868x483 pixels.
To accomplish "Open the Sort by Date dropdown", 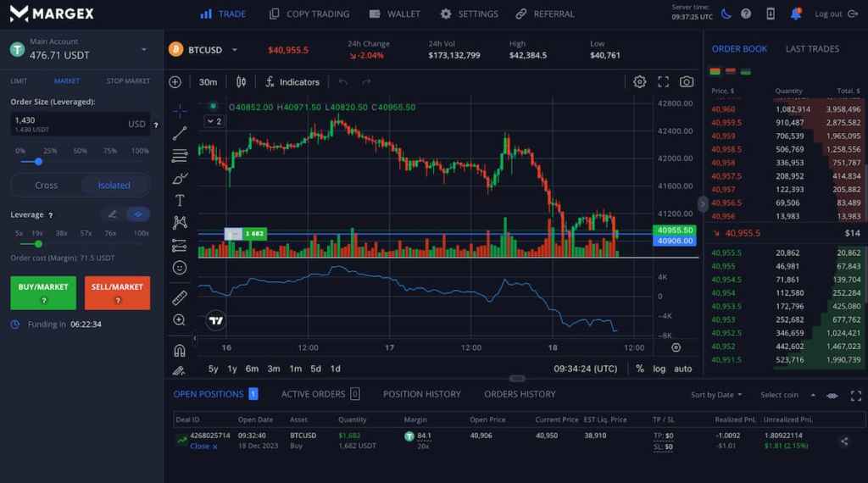I will [716, 395].
